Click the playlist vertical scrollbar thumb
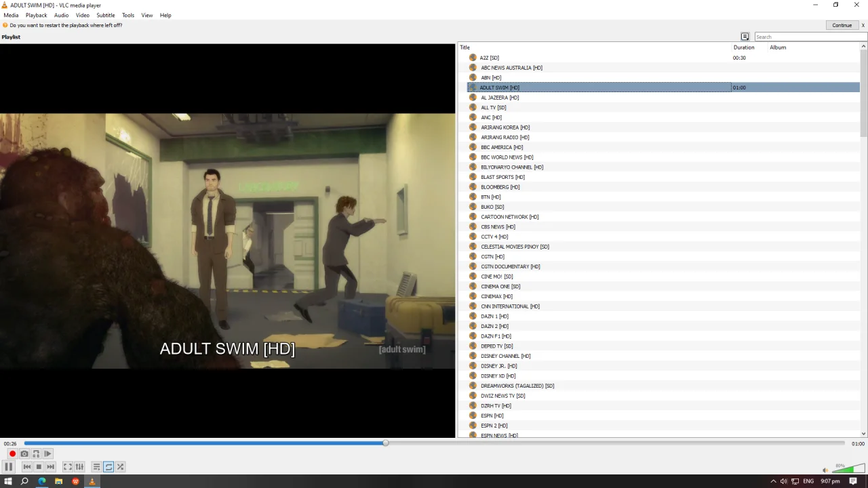This screenshot has height=488, width=868. coord(863,93)
